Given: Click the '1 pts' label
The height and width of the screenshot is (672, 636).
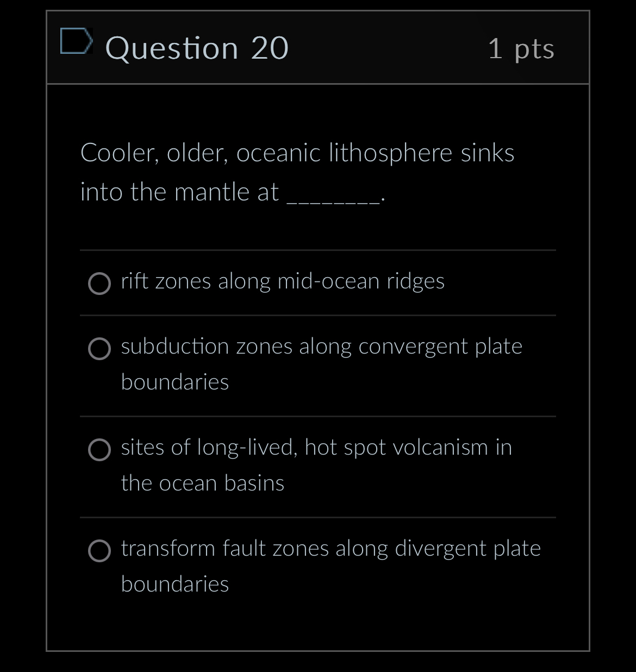Looking at the screenshot, I should tap(522, 48).
